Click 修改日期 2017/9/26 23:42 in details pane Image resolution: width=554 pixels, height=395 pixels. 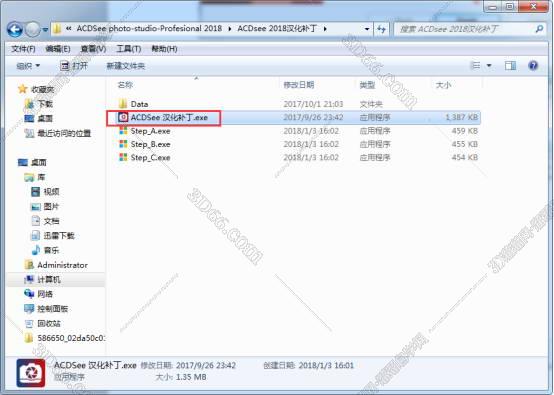point(188,365)
